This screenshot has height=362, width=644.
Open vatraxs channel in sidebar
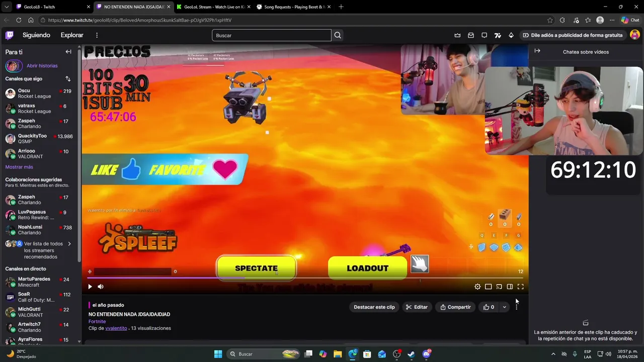pyautogui.click(x=39, y=109)
